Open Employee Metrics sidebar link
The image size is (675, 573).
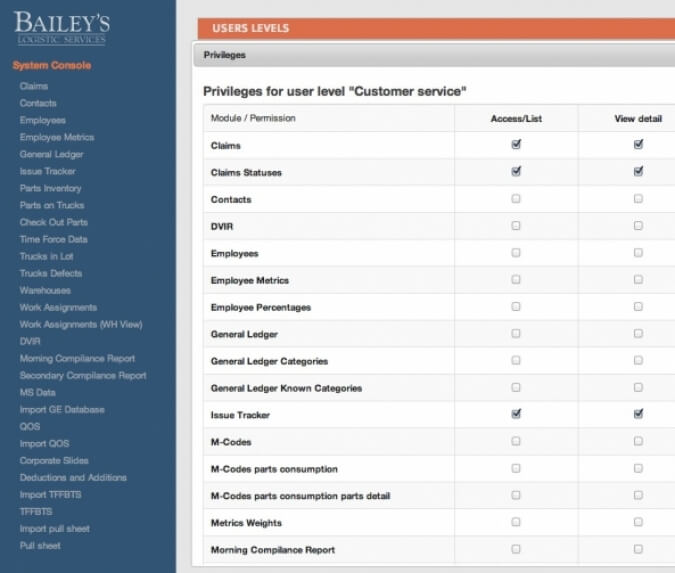point(57,137)
